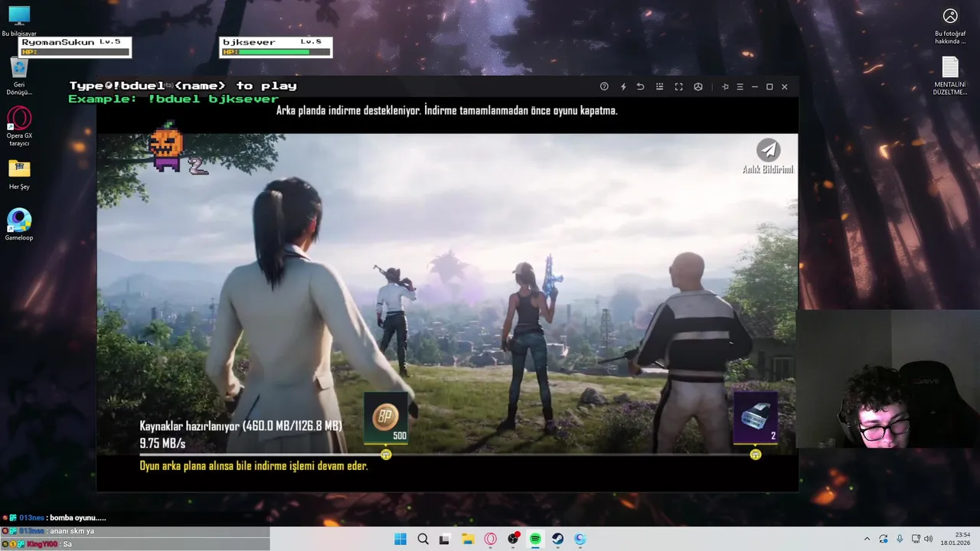Click the download progress bar
Screen dimensions: 980x551
click(x=448, y=455)
